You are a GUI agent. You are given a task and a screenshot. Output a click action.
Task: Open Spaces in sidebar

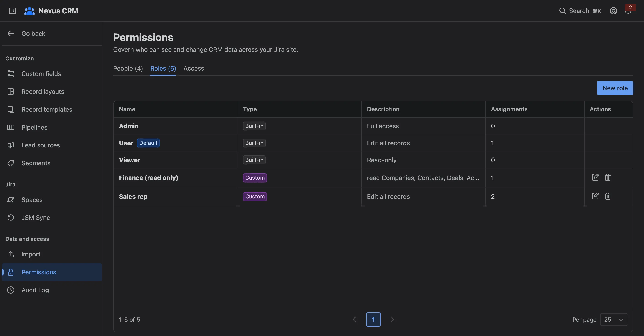pyautogui.click(x=52, y=200)
